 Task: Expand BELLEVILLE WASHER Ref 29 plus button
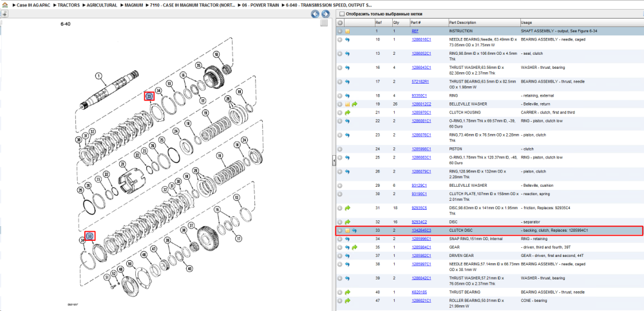click(340, 185)
